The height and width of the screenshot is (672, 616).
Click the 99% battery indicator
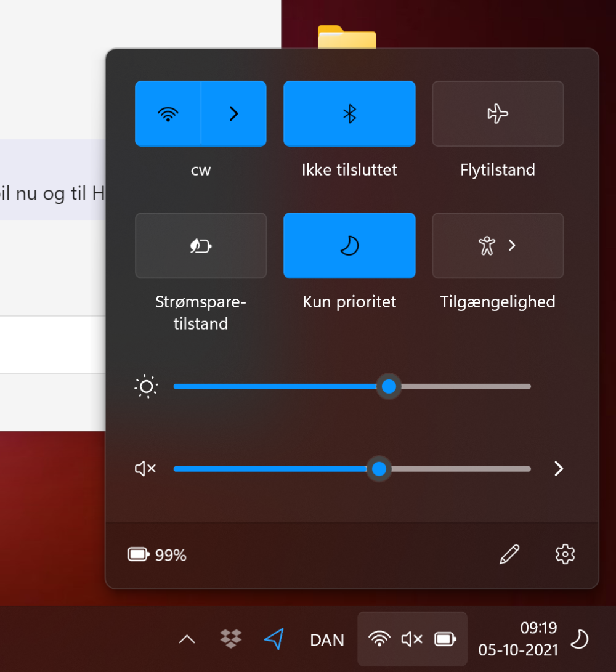coord(157,555)
